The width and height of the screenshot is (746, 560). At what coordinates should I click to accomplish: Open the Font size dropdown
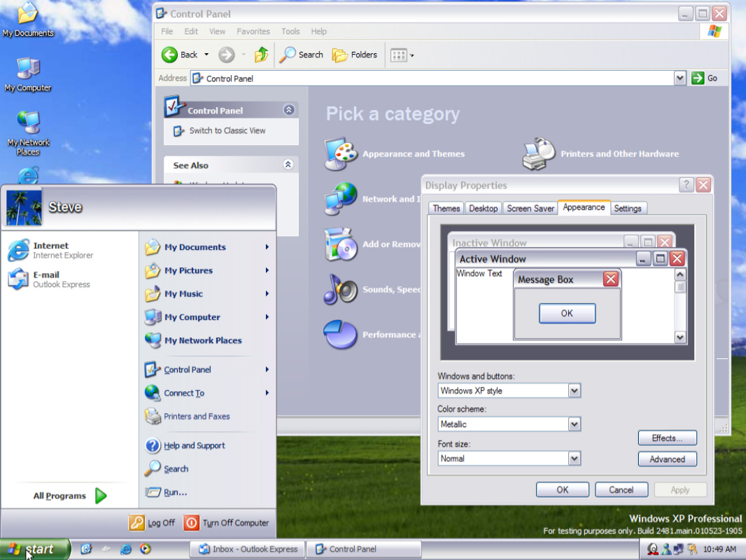[x=574, y=458]
